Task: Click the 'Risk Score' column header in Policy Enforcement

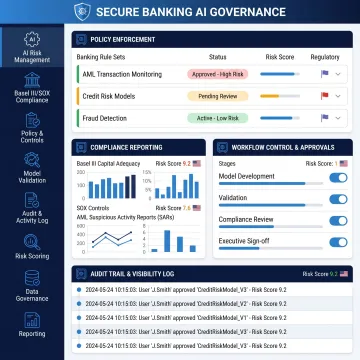Action: [x=280, y=57]
